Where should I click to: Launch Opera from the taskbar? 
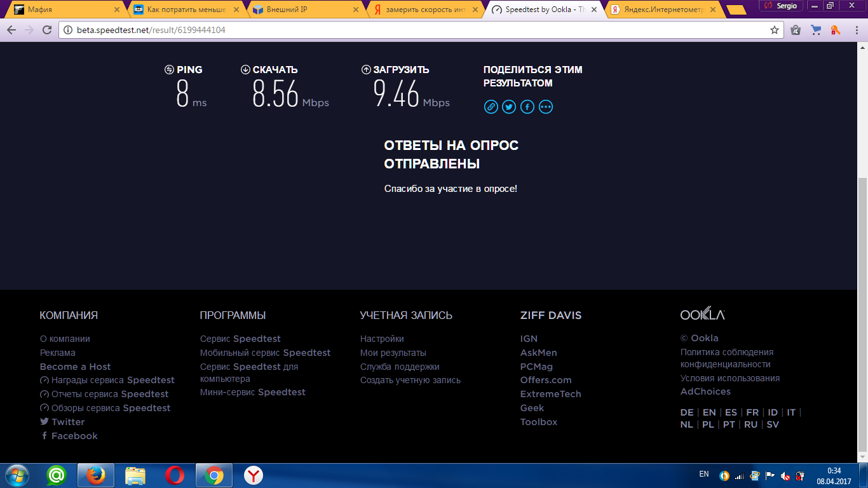point(175,475)
